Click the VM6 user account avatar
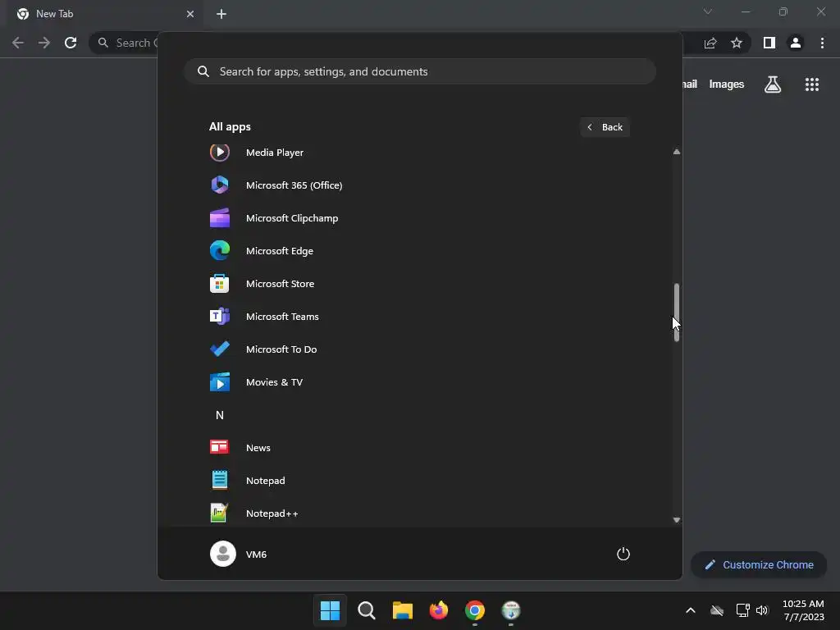840x630 pixels. click(223, 554)
